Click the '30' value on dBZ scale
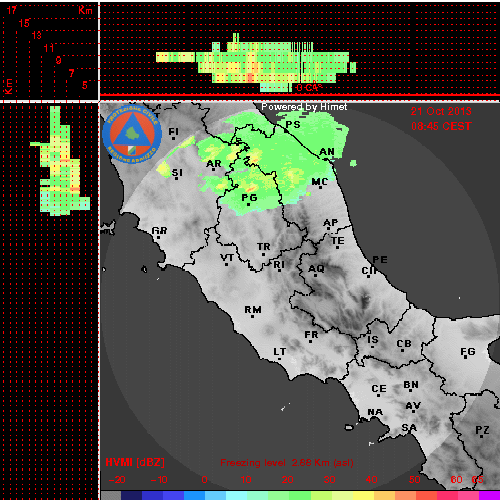 (x=329, y=480)
